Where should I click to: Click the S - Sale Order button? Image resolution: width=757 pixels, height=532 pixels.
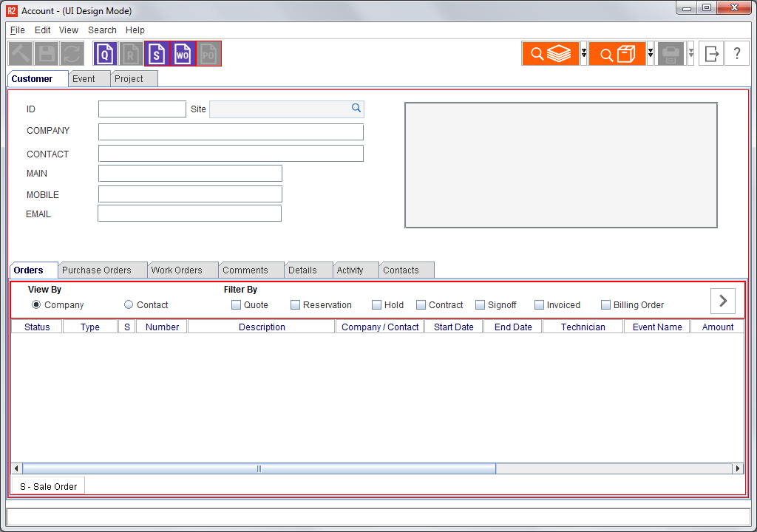coord(49,486)
